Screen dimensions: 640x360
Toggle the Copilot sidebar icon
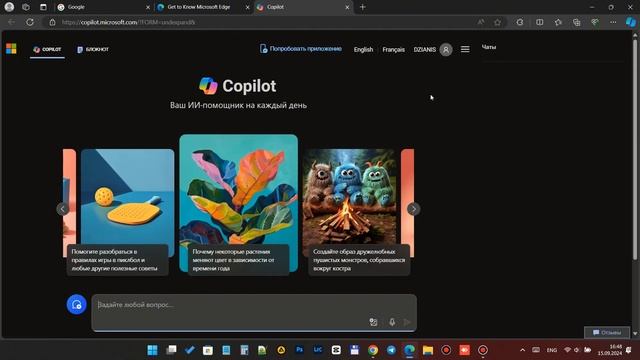[631, 22]
